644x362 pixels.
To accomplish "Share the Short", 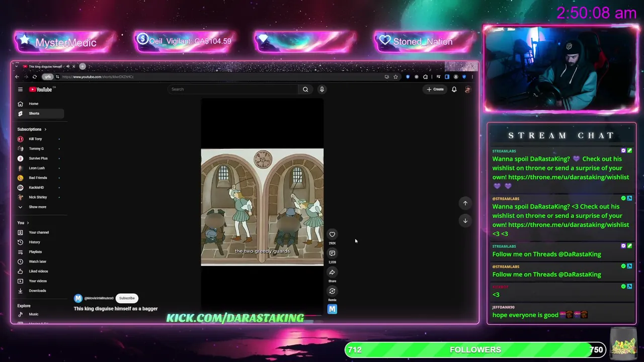I will 332,273.
